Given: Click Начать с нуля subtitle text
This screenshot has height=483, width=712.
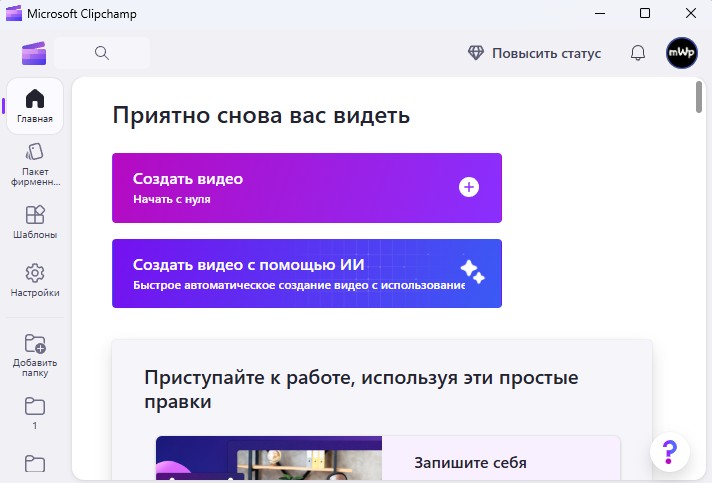Looking at the screenshot, I should click(172, 199).
